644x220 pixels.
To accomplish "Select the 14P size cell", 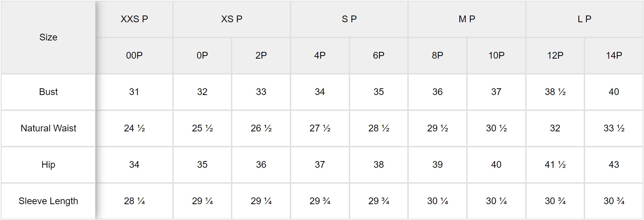I will (614, 56).
